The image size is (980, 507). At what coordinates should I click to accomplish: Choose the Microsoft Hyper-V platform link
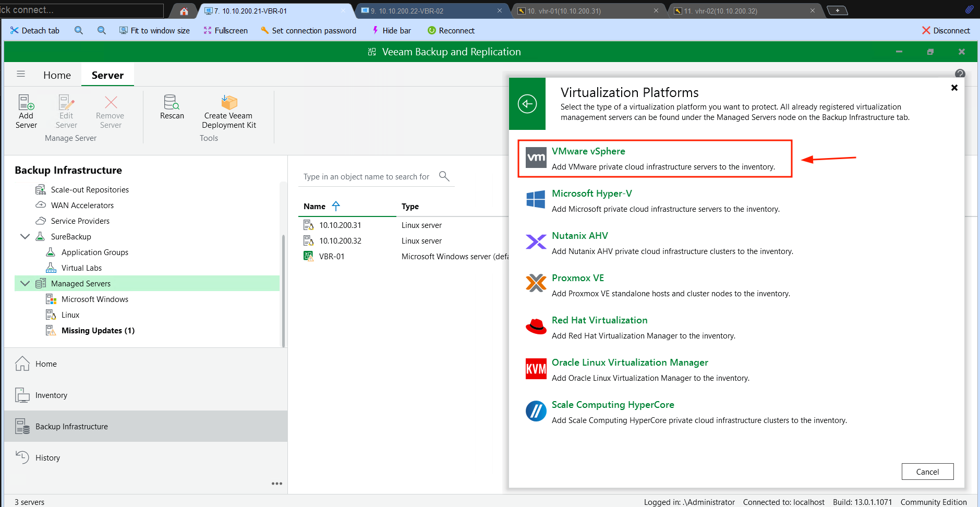(x=592, y=194)
